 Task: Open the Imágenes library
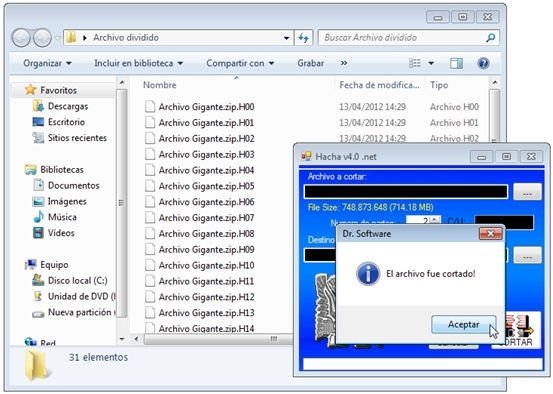click(67, 201)
